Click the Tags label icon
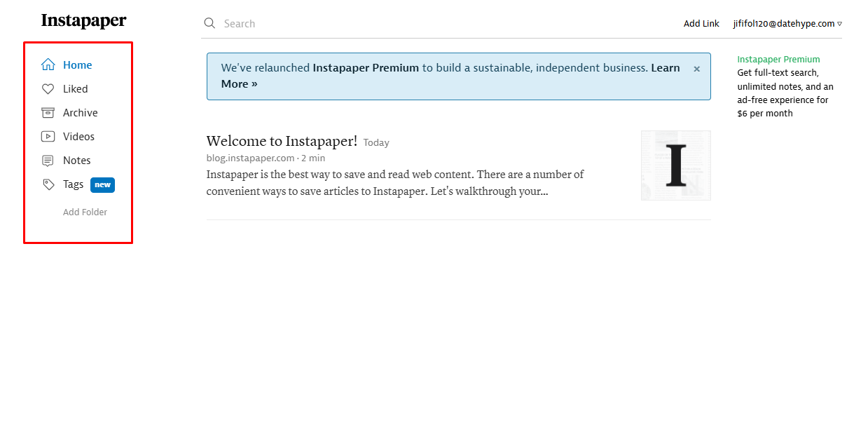This screenshot has width=868, height=434. click(48, 184)
